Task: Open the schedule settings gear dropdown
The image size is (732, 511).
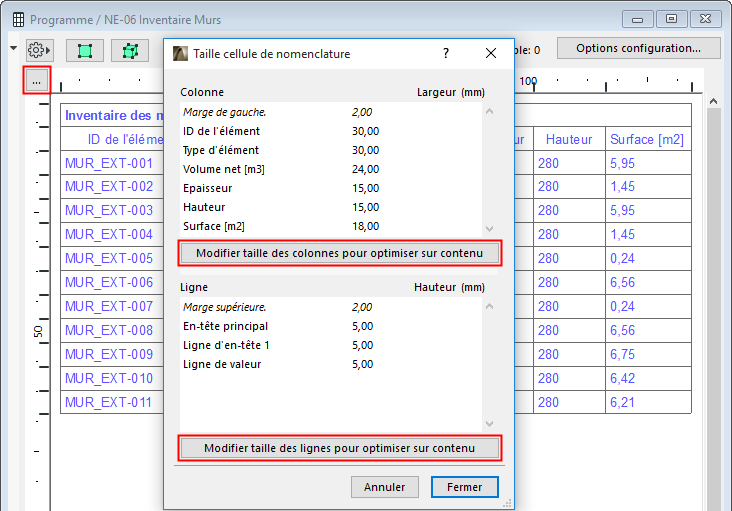Action: pos(39,50)
